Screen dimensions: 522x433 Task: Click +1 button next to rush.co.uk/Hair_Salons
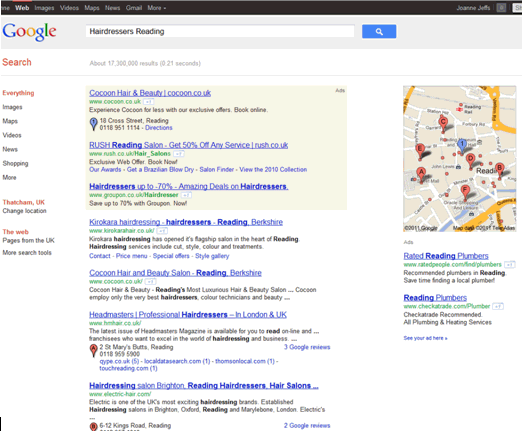(x=179, y=154)
